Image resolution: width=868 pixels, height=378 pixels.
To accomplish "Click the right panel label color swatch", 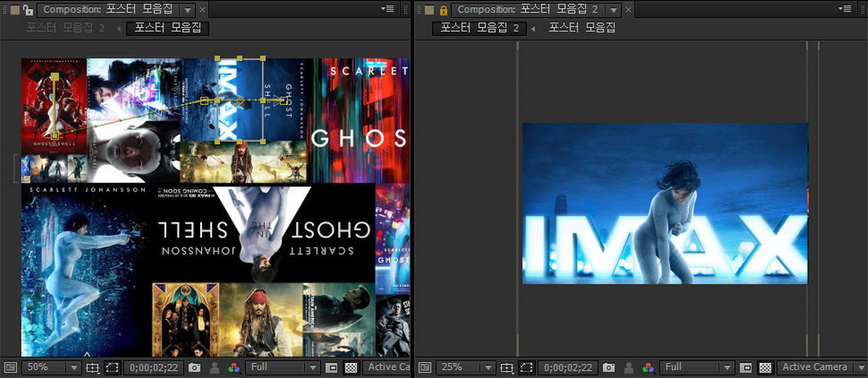I will coord(430,10).
